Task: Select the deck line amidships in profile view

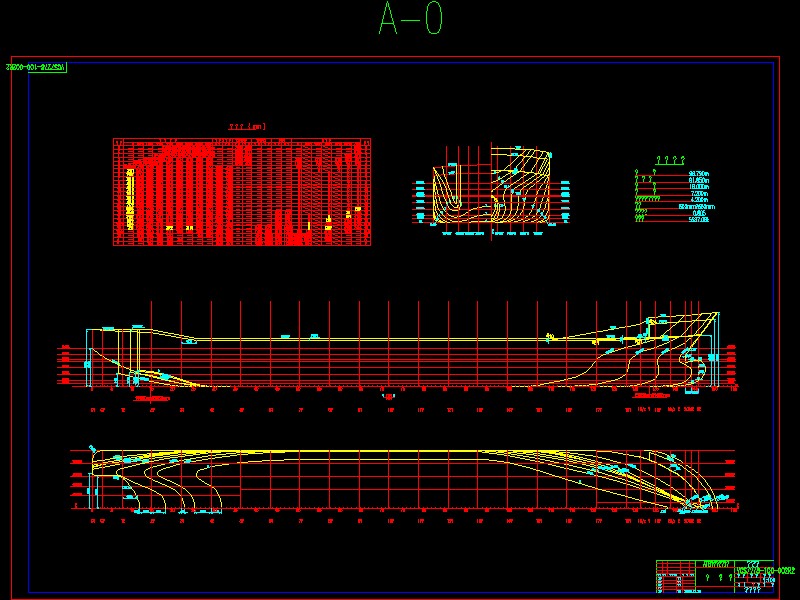Action: tap(400, 339)
